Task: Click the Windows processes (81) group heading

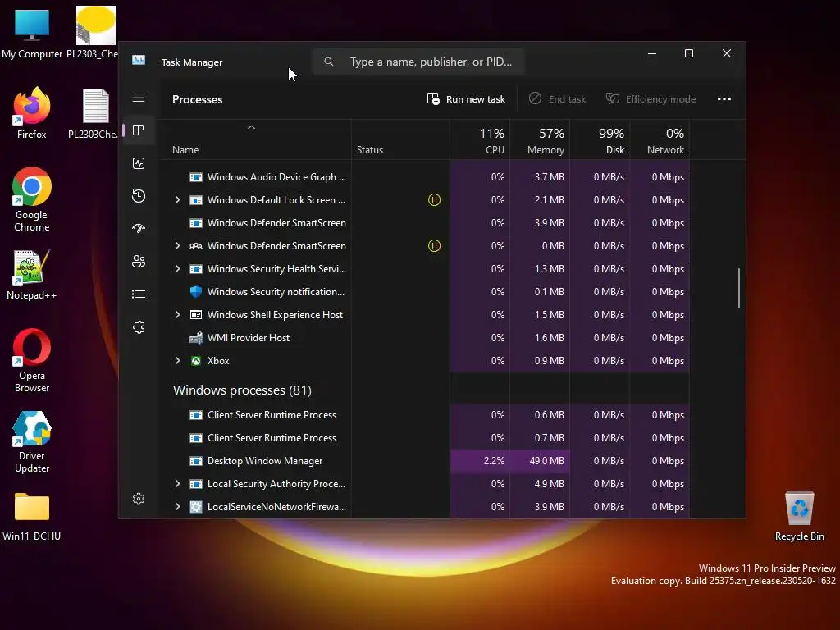Action: (x=242, y=390)
